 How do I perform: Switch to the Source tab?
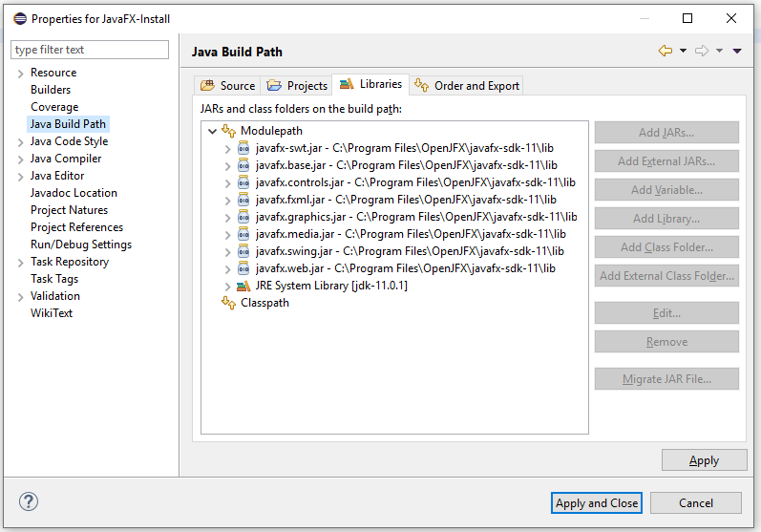pyautogui.click(x=227, y=85)
